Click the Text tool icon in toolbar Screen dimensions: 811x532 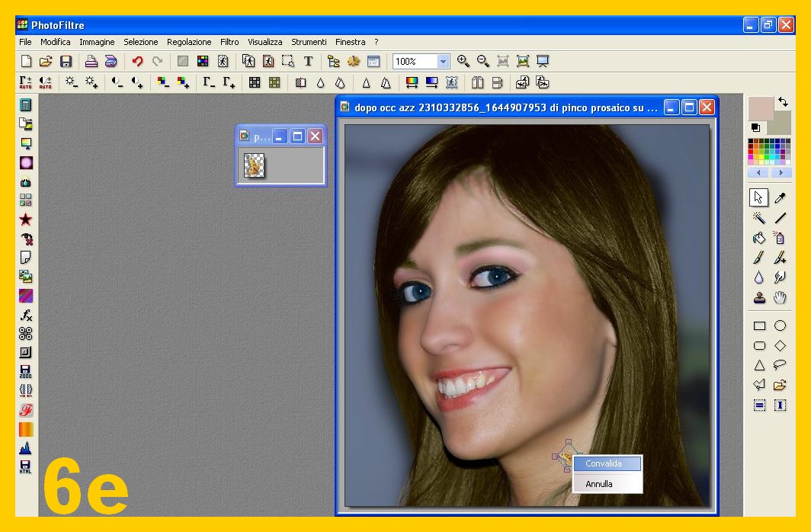click(308, 62)
